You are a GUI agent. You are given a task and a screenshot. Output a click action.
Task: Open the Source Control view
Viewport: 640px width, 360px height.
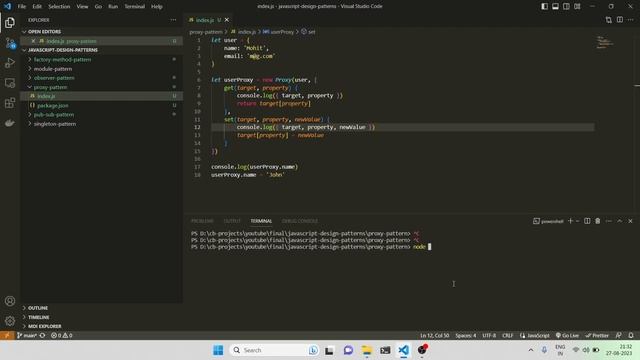(x=10, y=43)
